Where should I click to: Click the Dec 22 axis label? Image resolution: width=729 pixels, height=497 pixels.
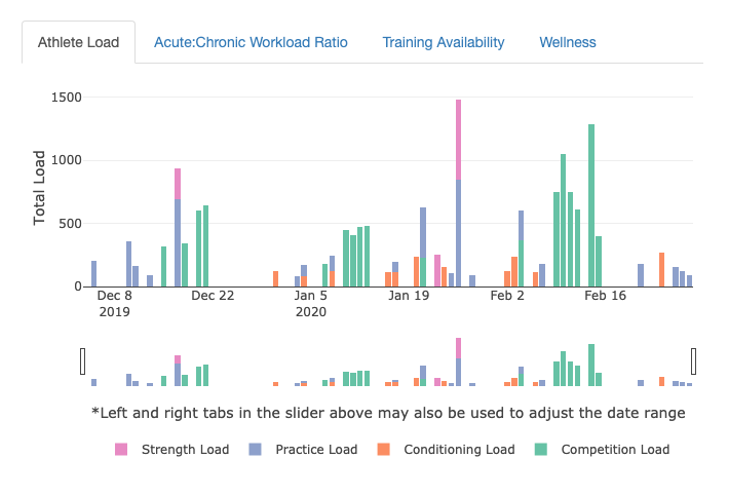point(212,296)
